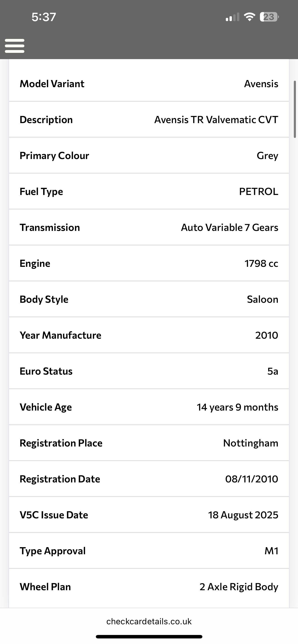The width and height of the screenshot is (298, 644).
Task: Tap the Euro Status 5a value
Action: (x=273, y=371)
